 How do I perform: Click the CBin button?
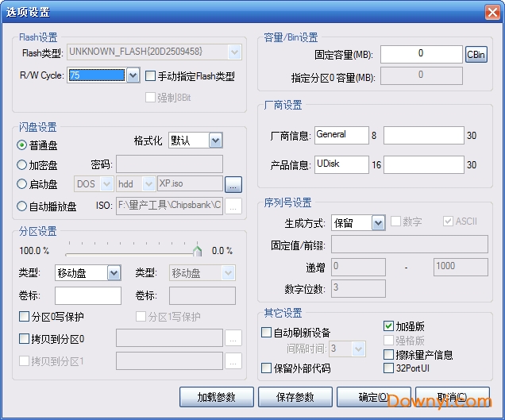coord(476,54)
